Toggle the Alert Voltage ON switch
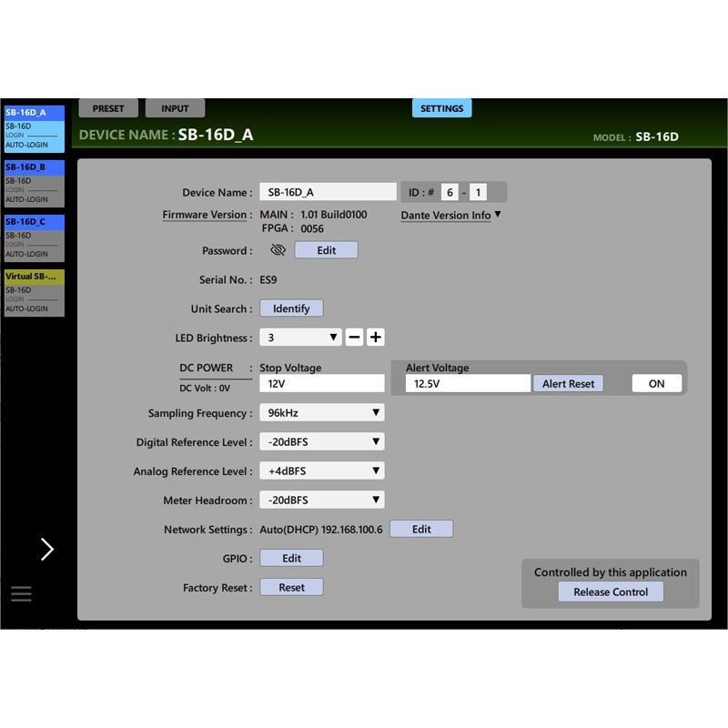 pyautogui.click(x=656, y=383)
